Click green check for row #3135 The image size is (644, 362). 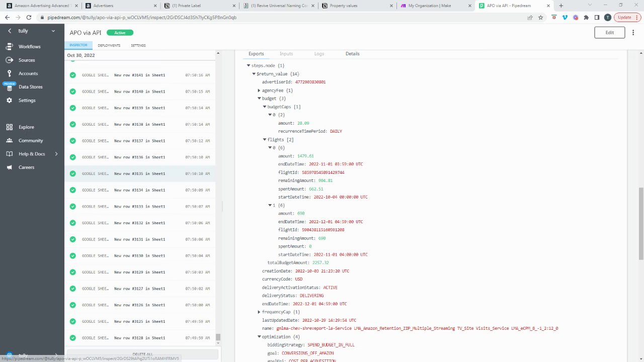pyautogui.click(x=73, y=173)
